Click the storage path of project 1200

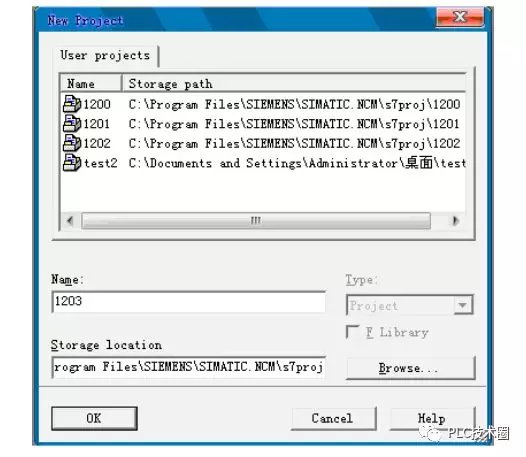click(x=294, y=104)
